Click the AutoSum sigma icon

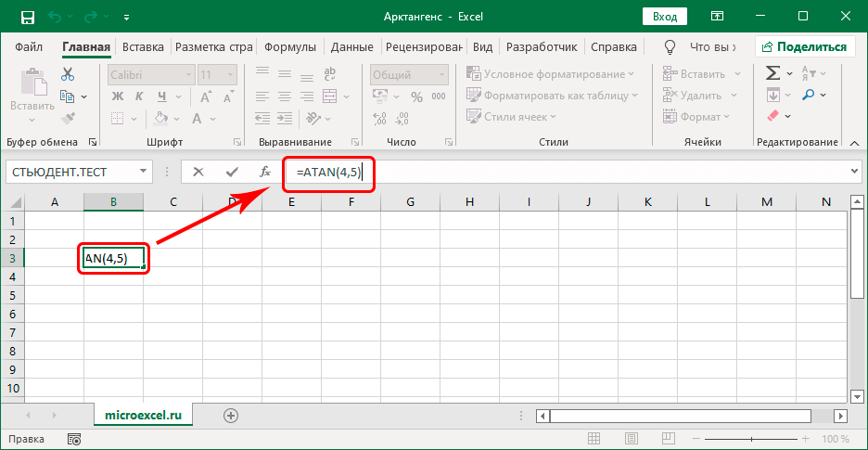(772, 73)
